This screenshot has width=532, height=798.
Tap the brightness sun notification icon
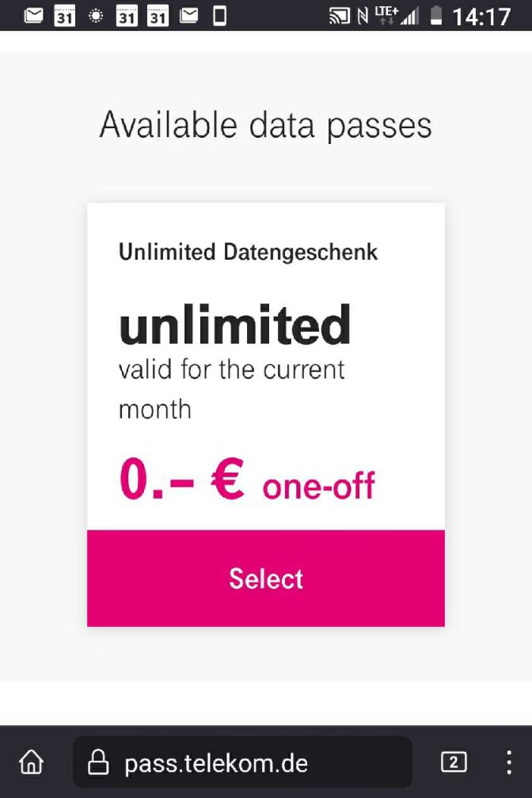(96, 16)
